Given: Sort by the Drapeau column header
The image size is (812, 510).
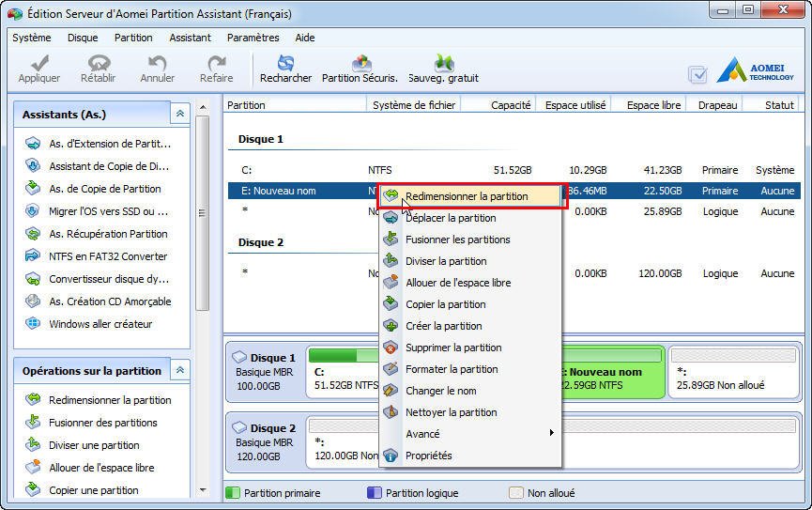Looking at the screenshot, I should click(x=714, y=104).
